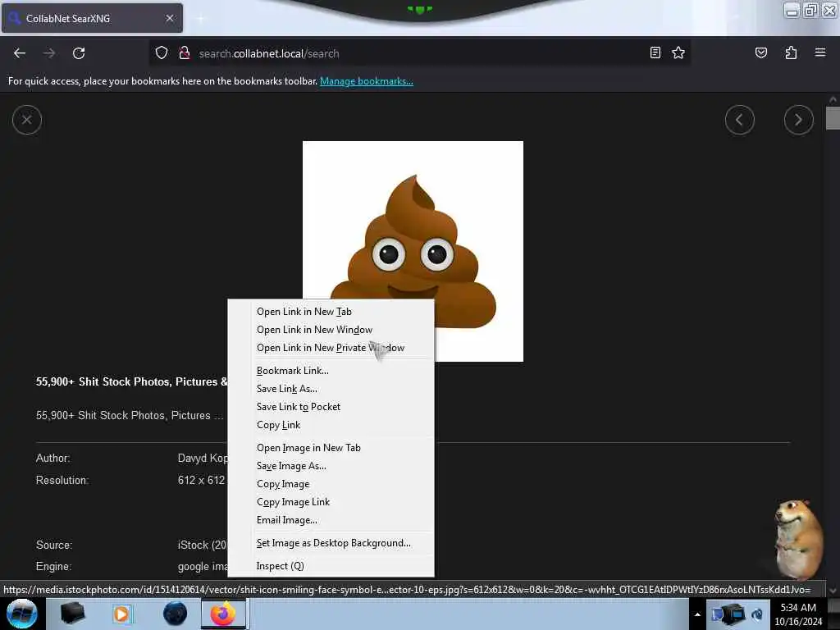Choose Open Link in New Private Window
The image size is (840, 630).
pos(331,348)
